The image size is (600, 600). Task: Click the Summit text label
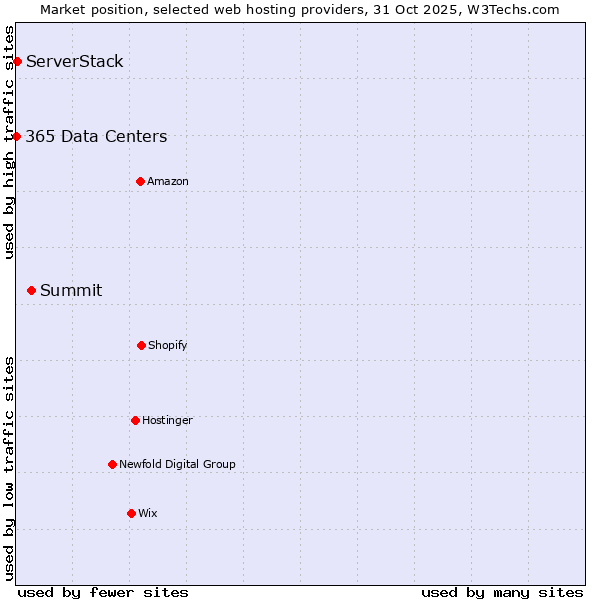click(x=71, y=291)
